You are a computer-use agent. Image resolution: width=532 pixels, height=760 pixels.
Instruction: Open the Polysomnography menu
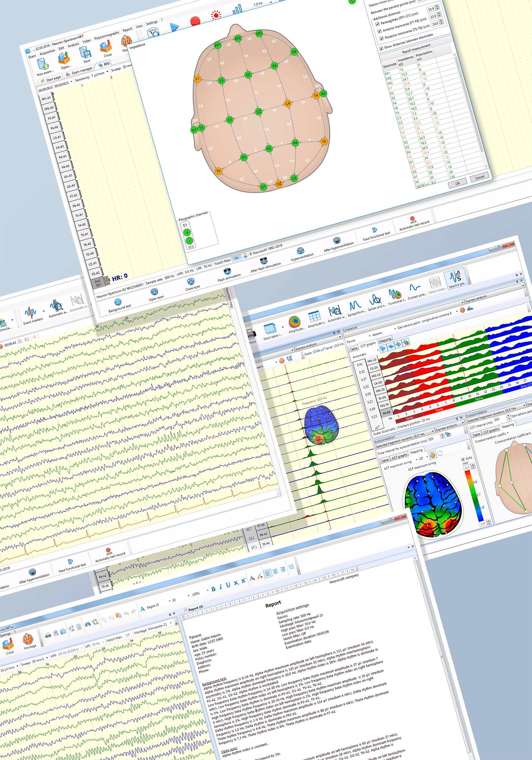pos(106,35)
